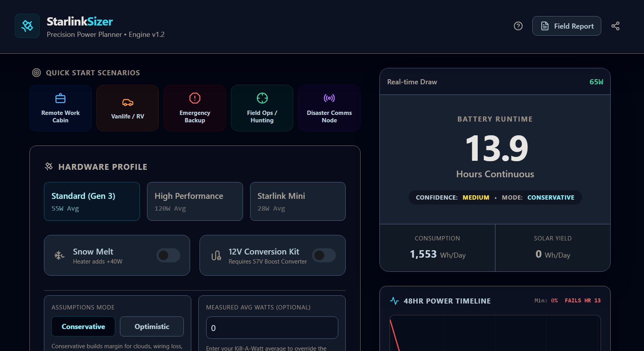Click the 0 Wh/Day solar yield value

point(553,254)
